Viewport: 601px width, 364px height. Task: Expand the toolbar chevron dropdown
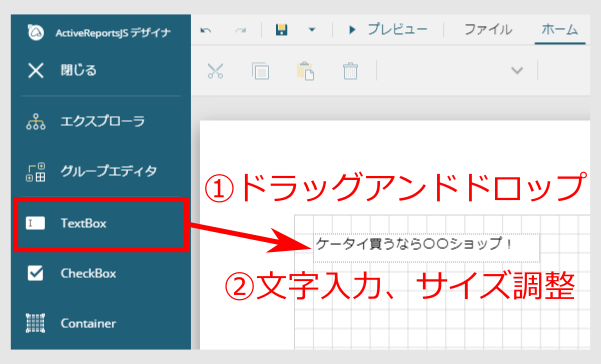(517, 71)
